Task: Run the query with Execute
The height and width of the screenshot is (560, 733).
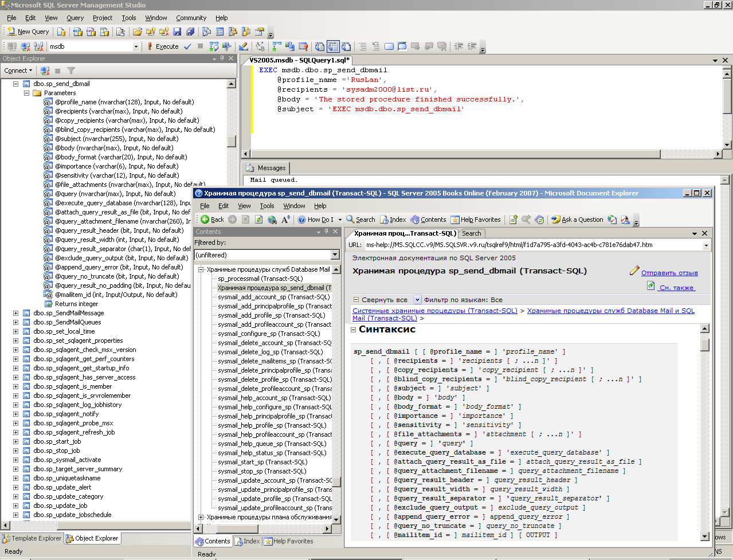Action: [x=162, y=46]
